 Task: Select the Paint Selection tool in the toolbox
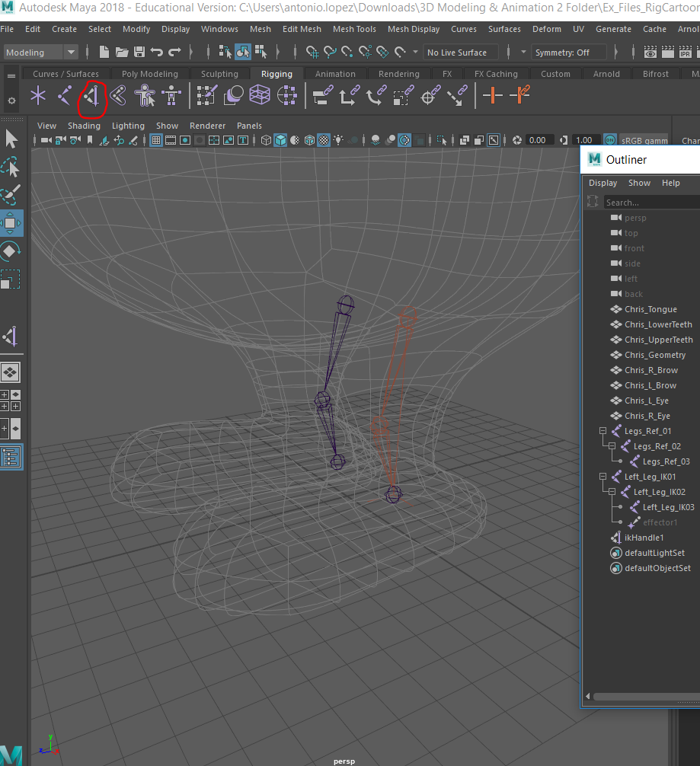coord(11,196)
